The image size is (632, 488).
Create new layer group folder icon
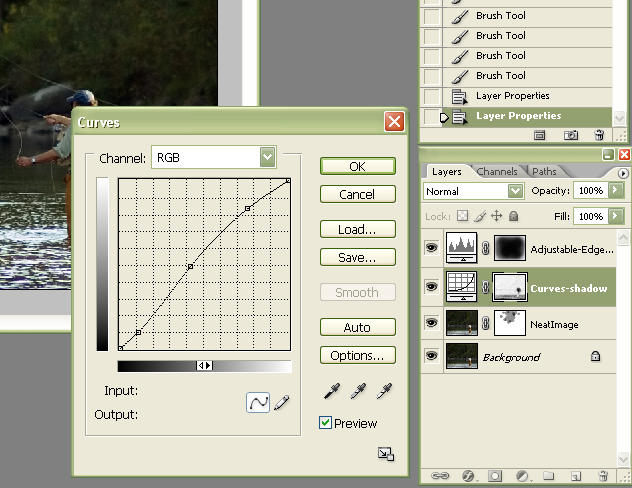[x=548, y=476]
